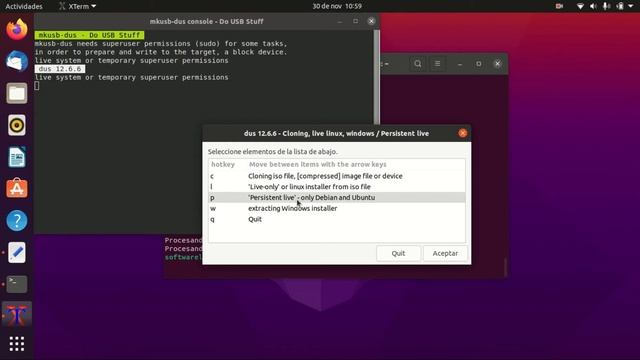The image size is (640, 360).
Task: Open the XTerm application menu
Action: [x=77, y=6]
